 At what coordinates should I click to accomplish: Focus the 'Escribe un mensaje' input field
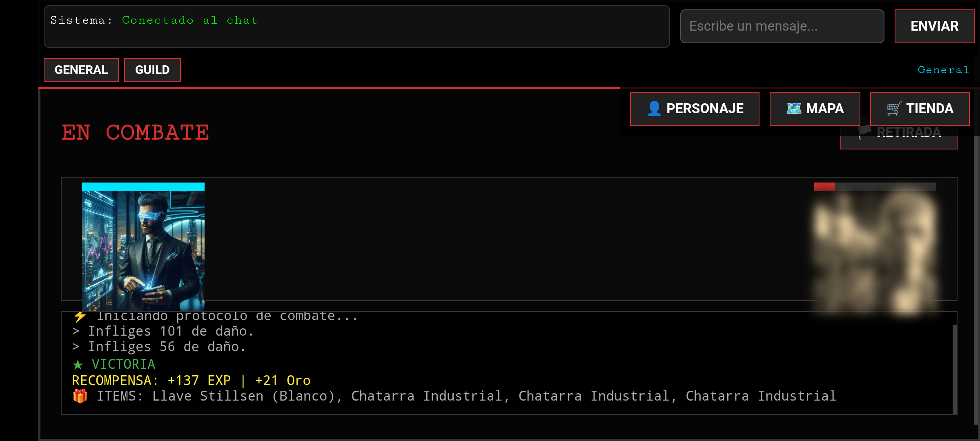coord(782,26)
